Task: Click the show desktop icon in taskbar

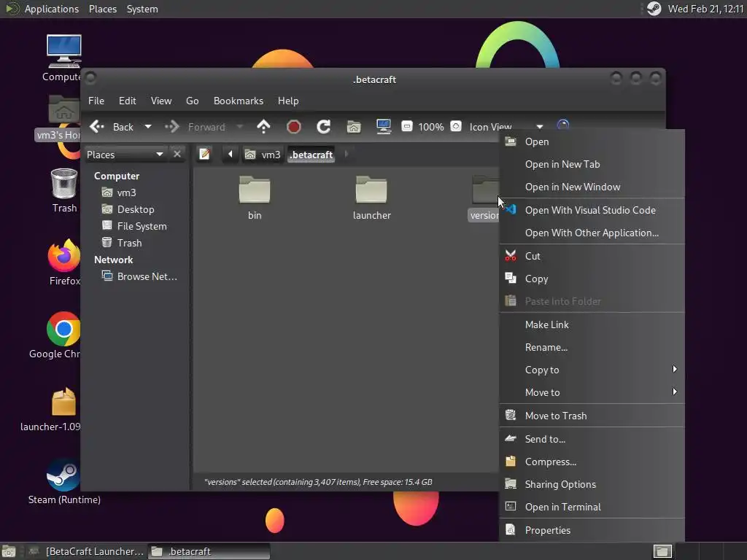Action: (x=9, y=551)
